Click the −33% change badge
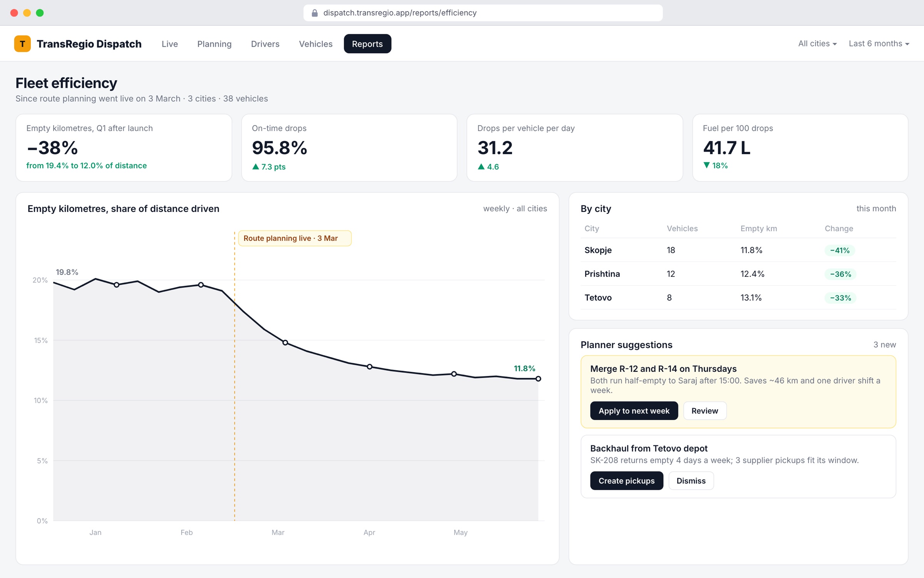 (840, 298)
